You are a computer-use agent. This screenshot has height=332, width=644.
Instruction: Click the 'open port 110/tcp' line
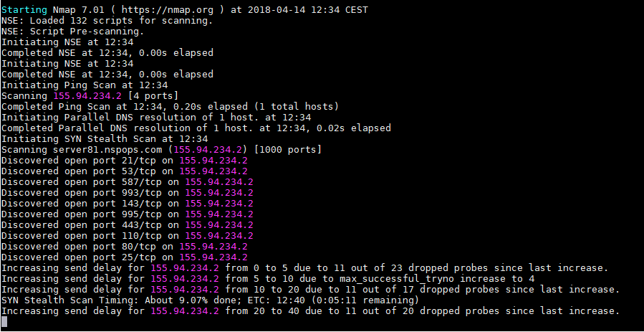(127, 235)
